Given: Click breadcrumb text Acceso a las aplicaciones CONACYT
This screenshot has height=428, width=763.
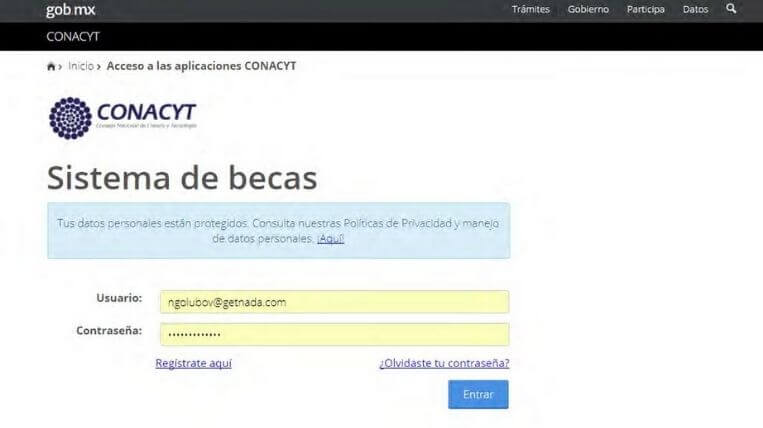Looking at the screenshot, I should click(x=201, y=66).
